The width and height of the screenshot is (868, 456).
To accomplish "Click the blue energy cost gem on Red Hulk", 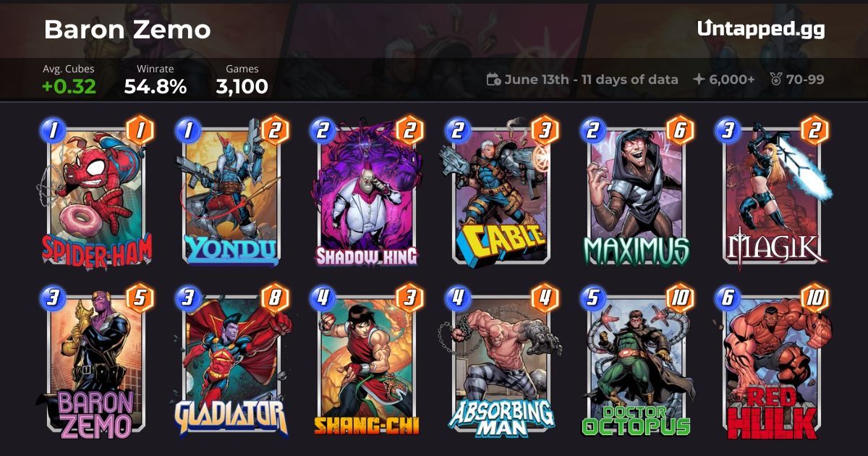I will coord(726,299).
